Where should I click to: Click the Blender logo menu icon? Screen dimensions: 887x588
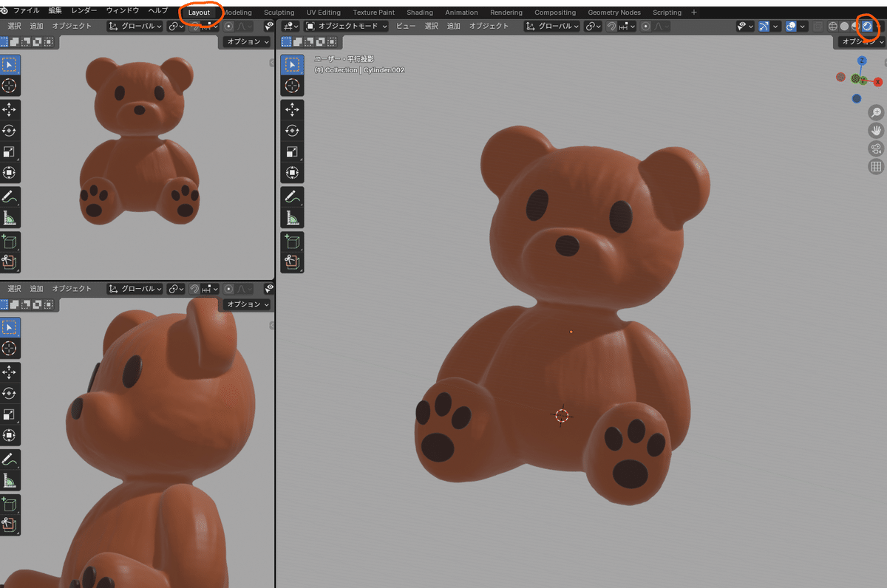point(5,10)
